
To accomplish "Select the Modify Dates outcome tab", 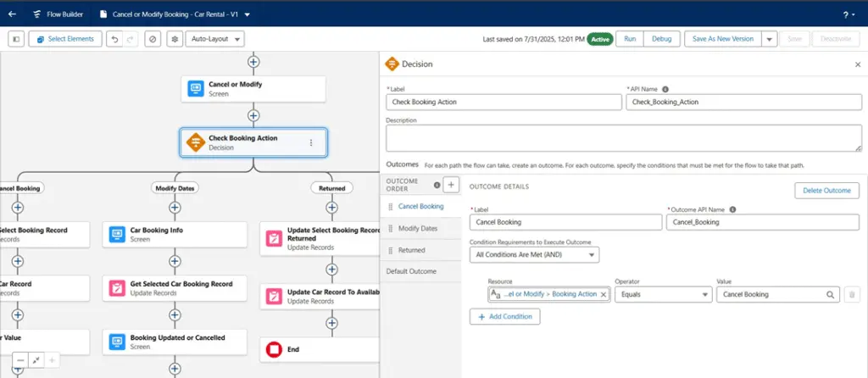I will [420, 229].
